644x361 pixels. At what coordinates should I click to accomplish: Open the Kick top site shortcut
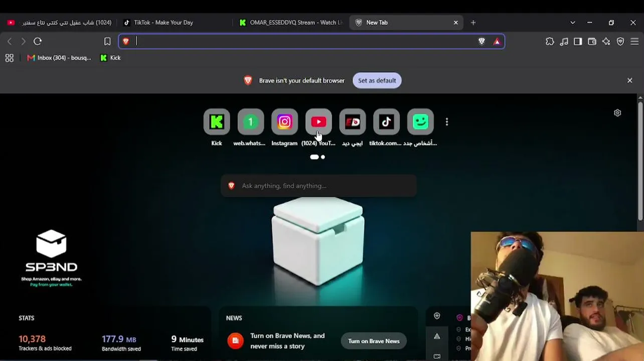coord(217,122)
